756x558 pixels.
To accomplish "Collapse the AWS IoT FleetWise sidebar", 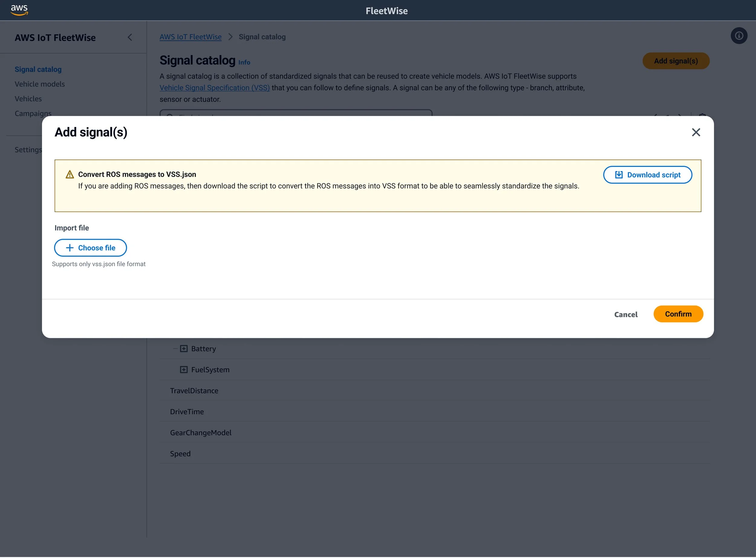I will pyautogui.click(x=130, y=38).
